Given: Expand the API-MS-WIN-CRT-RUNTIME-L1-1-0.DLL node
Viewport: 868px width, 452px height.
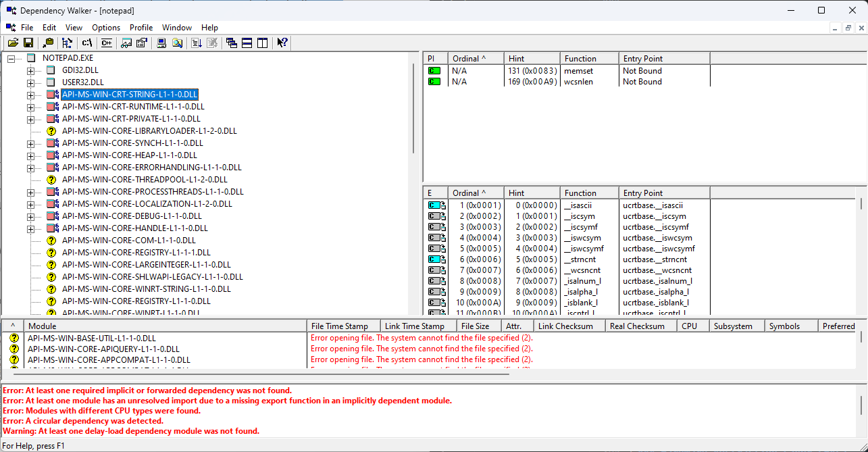Looking at the screenshot, I should (30, 107).
